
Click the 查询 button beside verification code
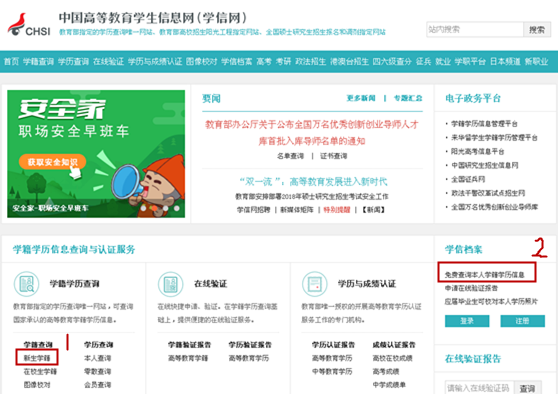527,388
